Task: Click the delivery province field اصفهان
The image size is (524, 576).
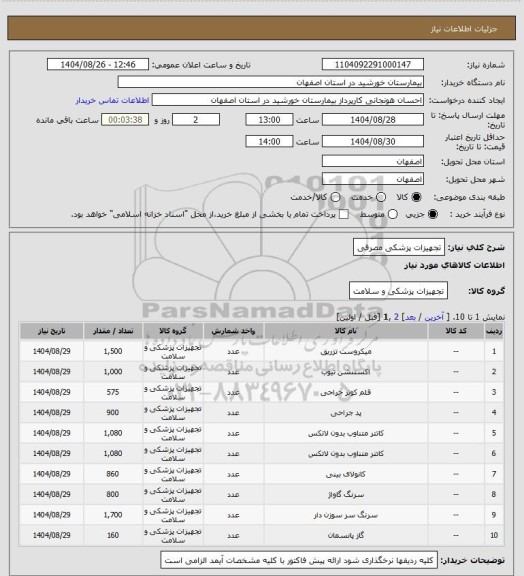Action: (x=373, y=161)
